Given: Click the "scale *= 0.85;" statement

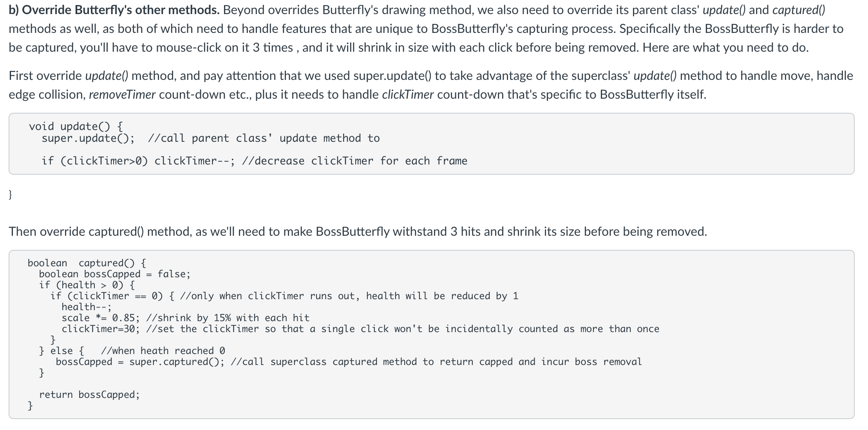Looking at the screenshot, I should (101, 318).
